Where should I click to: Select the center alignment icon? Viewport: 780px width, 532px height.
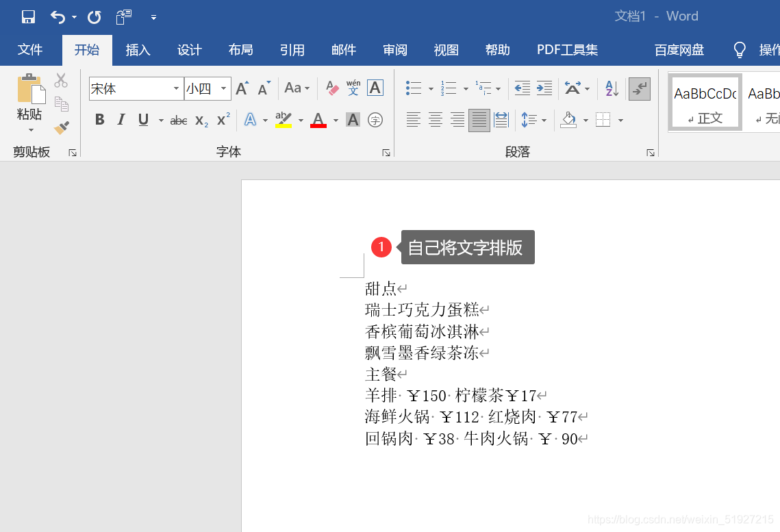(x=436, y=120)
